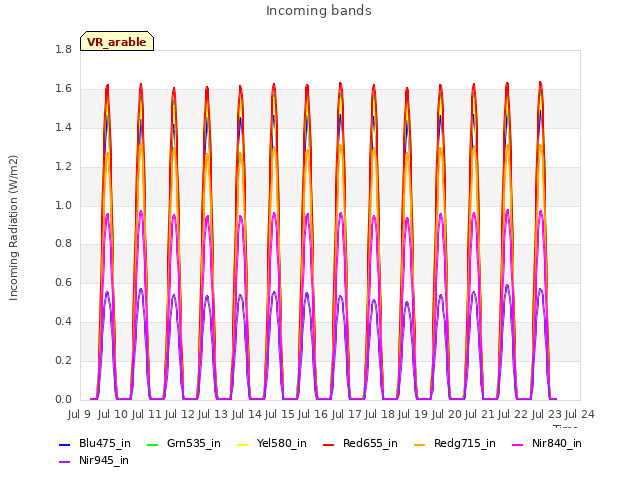Click the Jul 17 x-axis date label
Image resolution: width=640 pixels, height=480 pixels.
tap(347, 414)
